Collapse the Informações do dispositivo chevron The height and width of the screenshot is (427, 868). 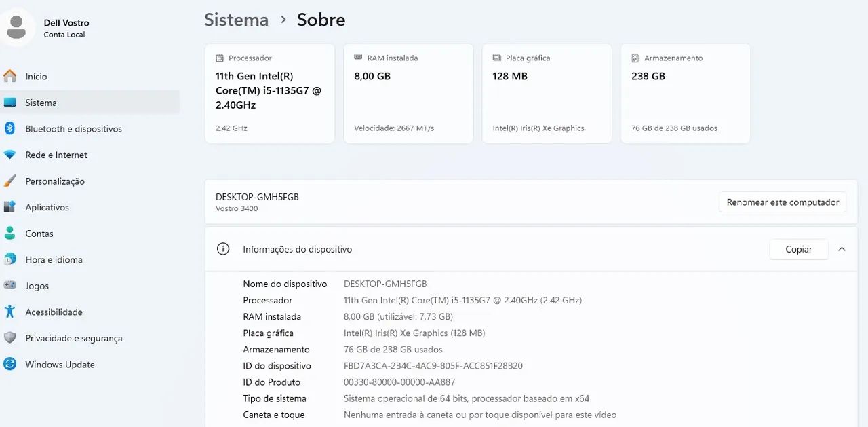pos(842,249)
